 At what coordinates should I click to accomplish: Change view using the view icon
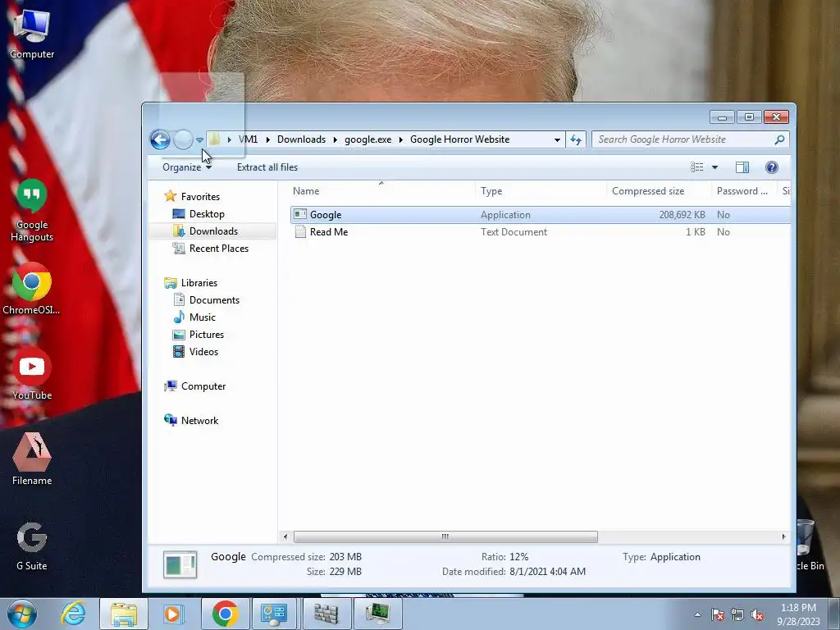click(x=697, y=167)
